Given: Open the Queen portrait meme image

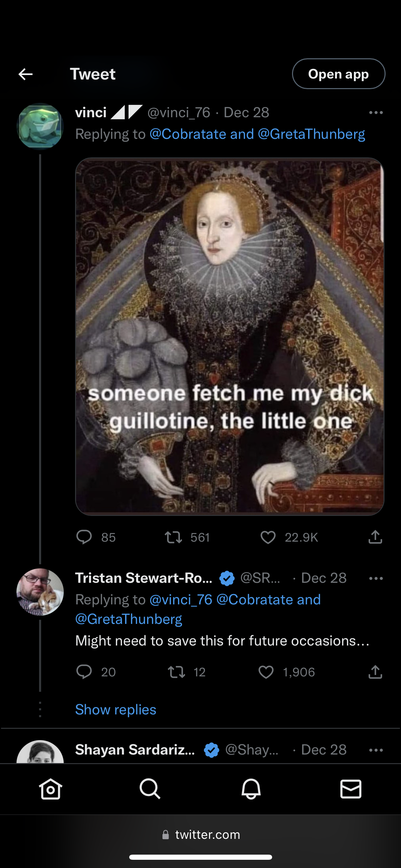Looking at the screenshot, I should [230, 336].
